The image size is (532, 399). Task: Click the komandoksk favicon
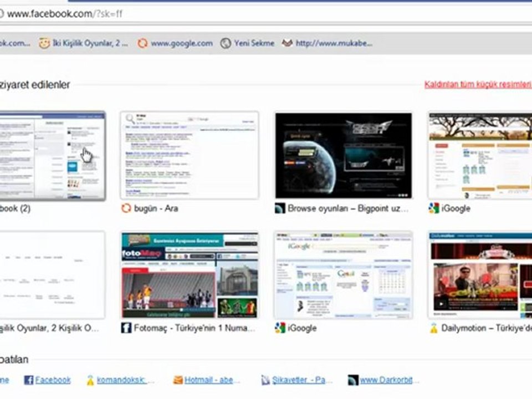(x=90, y=380)
